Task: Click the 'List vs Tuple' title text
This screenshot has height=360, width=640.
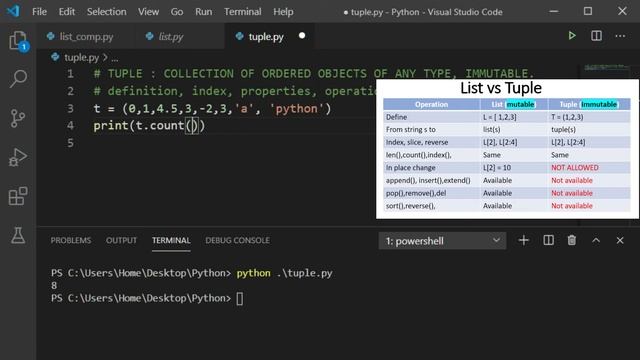Action: click(x=501, y=88)
